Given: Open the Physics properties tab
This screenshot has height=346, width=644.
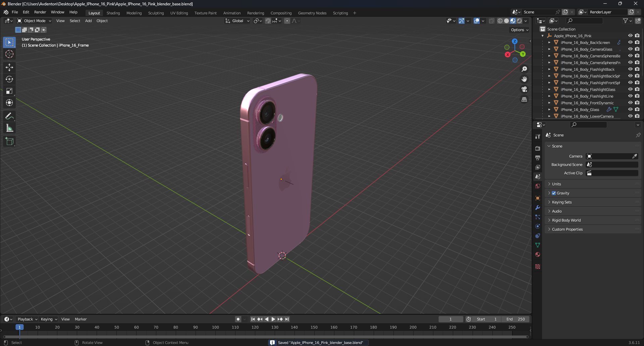Looking at the screenshot, I should [538, 226].
